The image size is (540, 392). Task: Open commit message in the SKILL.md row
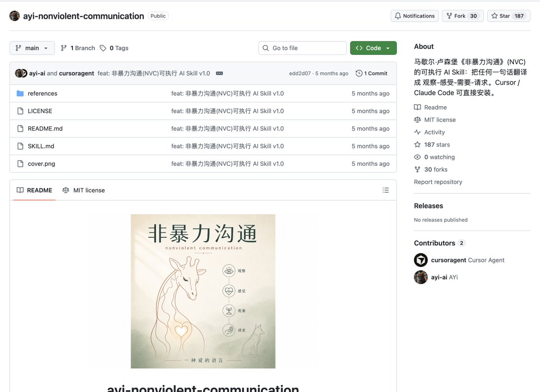click(x=227, y=146)
